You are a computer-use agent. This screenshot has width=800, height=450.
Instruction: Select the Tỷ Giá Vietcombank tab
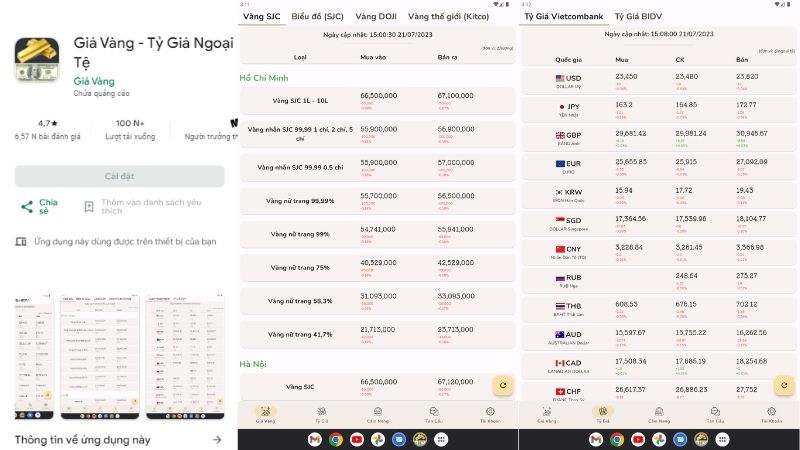[x=564, y=16]
